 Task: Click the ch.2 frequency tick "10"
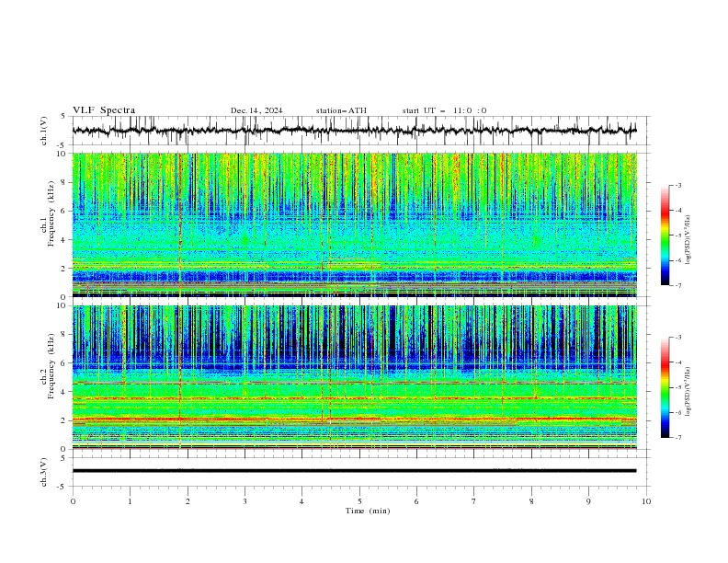click(x=63, y=306)
